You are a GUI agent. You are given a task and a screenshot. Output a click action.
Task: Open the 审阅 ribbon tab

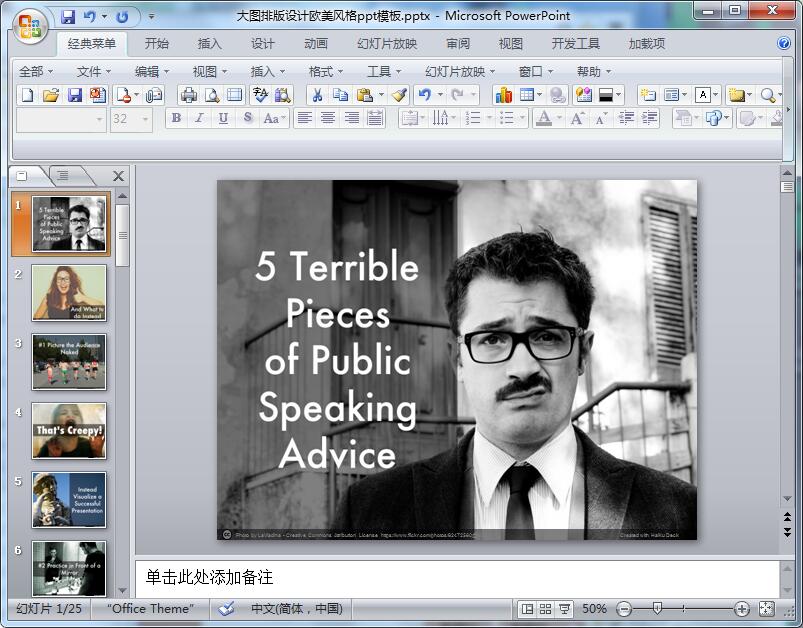pyautogui.click(x=458, y=44)
